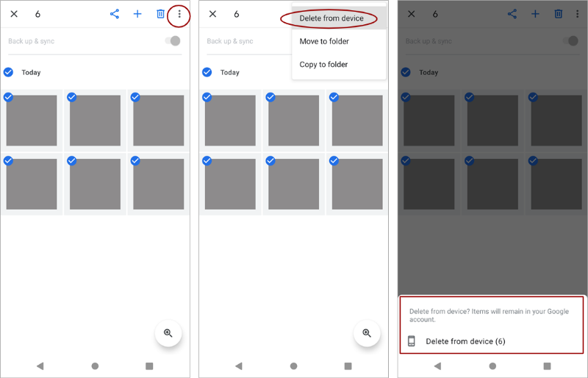The image size is (588, 378).
Task: Uncheck the Today checkbox on right dimmed screen
Action: click(x=406, y=72)
